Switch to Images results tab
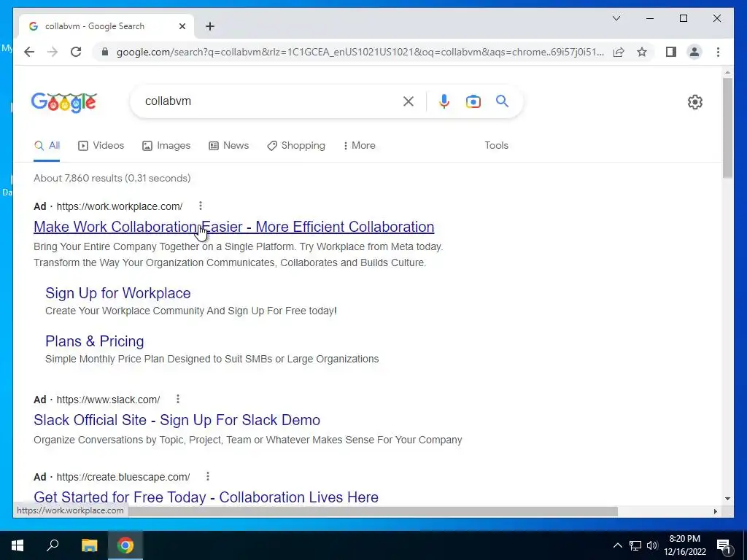This screenshot has height=560, width=747. (x=166, y=146)
